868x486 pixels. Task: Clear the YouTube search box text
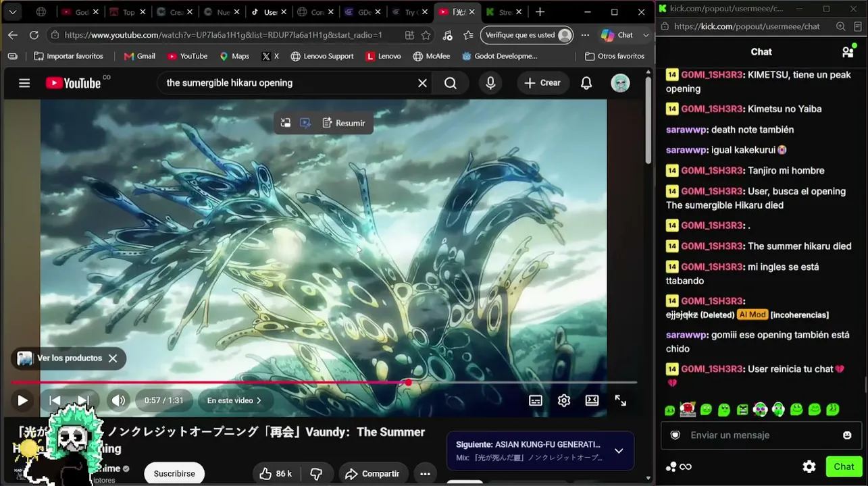(422, 83)
